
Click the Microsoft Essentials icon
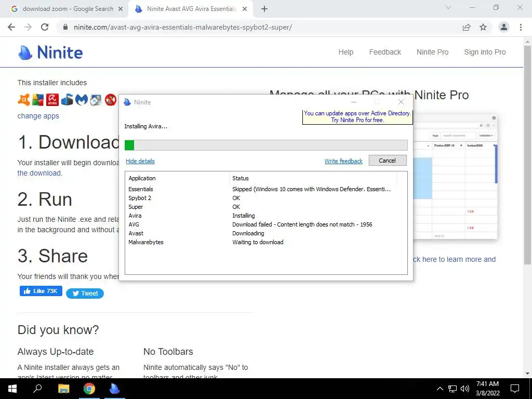[x=67, y=100]
